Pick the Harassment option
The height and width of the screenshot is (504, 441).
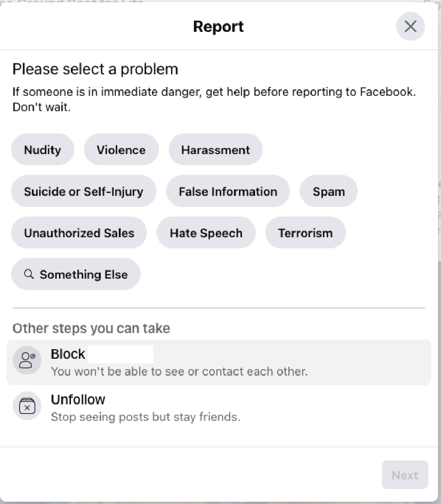point(216,149)
